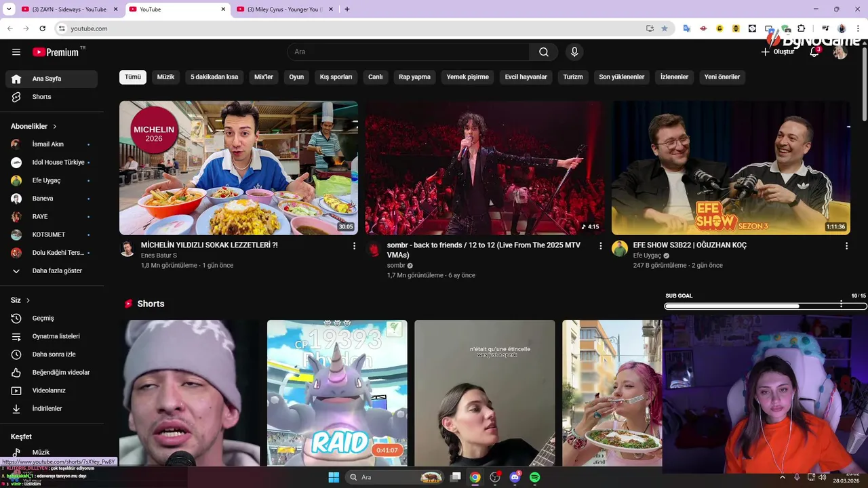Open the Rhydon RAID short
Screen dimensions: 868x488
[337, 393]
